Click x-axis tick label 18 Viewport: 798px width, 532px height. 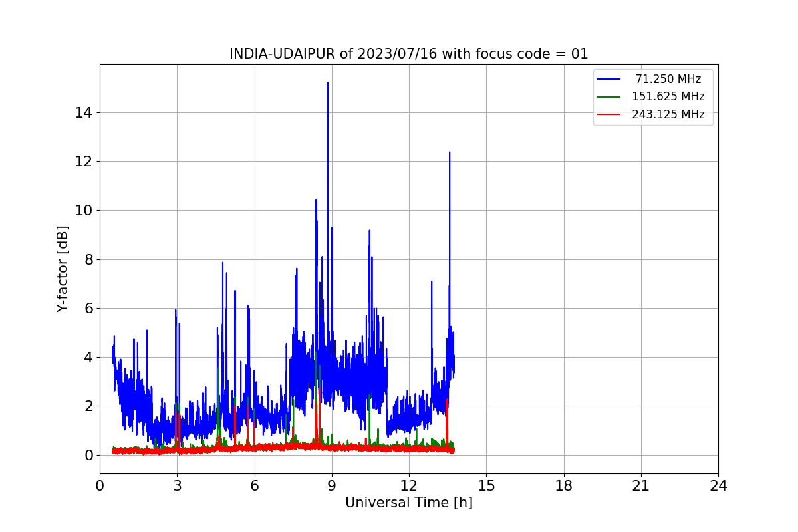coord(563,486)
